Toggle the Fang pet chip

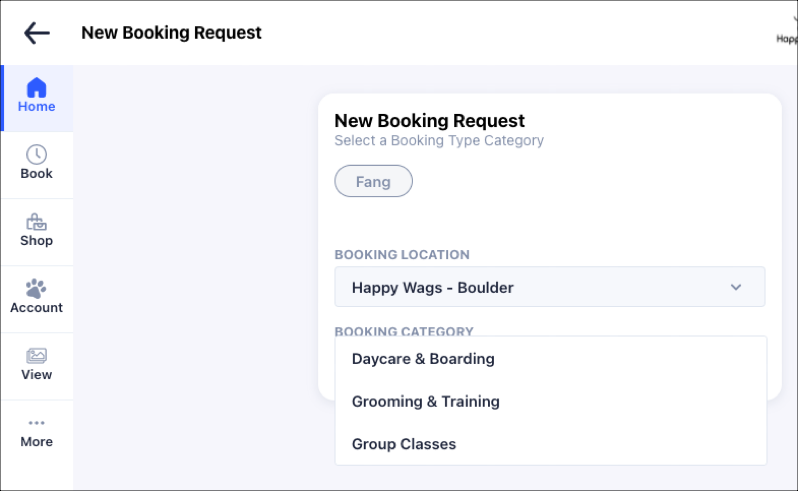coord(373,181)
